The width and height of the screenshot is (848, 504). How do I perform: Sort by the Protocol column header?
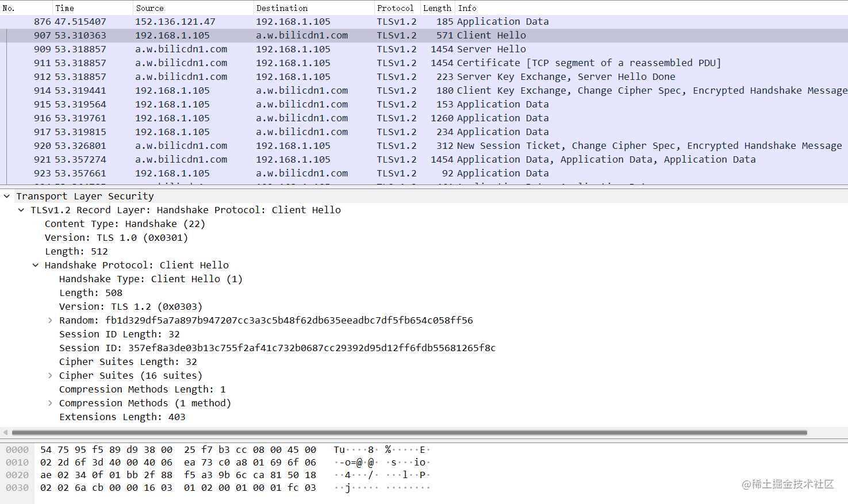point(397,8)
